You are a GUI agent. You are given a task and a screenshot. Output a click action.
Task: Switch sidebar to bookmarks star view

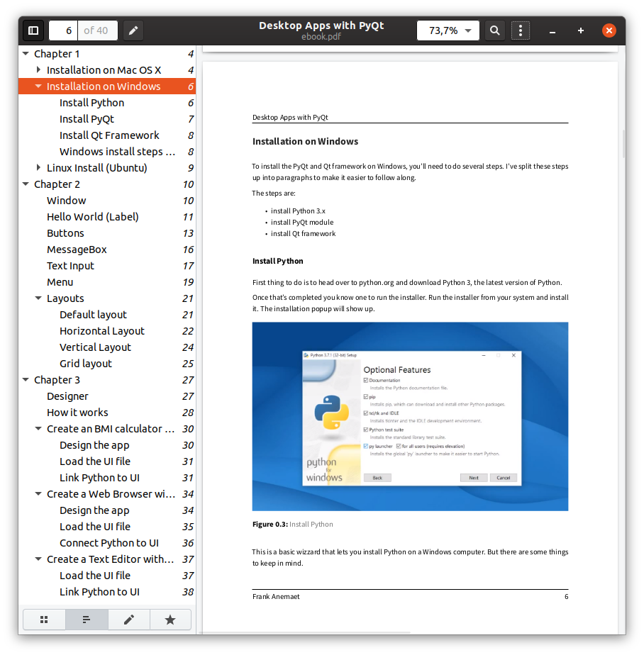tap(170, 620)
